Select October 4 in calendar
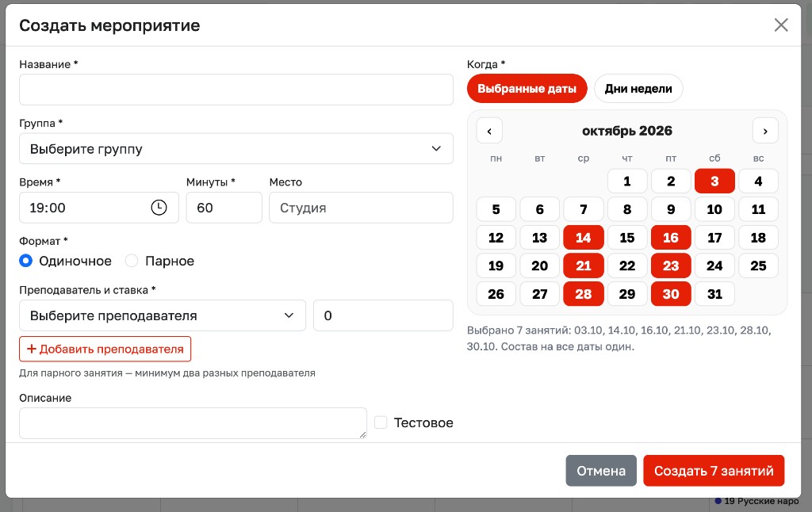 (x=759, y=181)
